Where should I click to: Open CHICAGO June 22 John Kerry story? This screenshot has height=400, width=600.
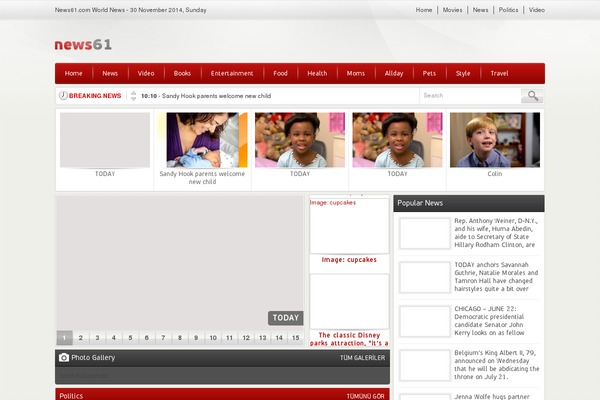(489, 321)
